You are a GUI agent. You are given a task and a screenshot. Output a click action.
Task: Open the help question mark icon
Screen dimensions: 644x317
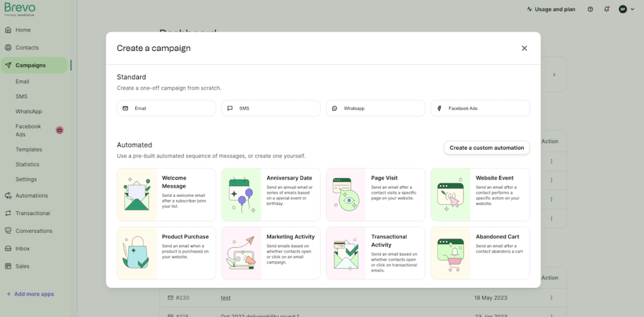click(590, 9)
